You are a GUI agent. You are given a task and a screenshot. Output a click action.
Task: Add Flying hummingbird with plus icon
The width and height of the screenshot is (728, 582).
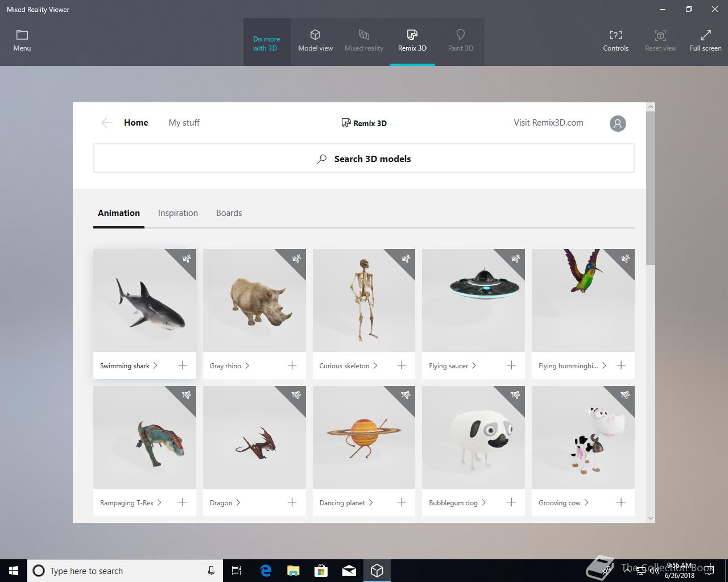(621, 365)
